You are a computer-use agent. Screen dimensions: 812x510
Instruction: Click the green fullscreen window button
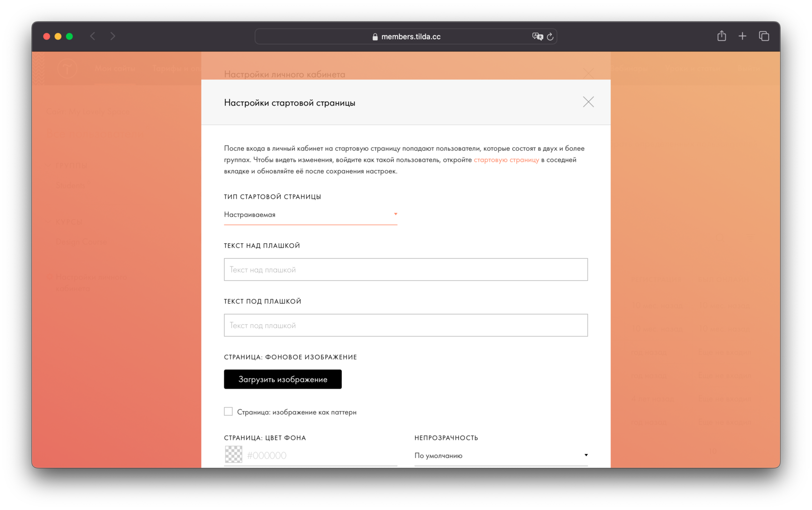pos(70,36)
